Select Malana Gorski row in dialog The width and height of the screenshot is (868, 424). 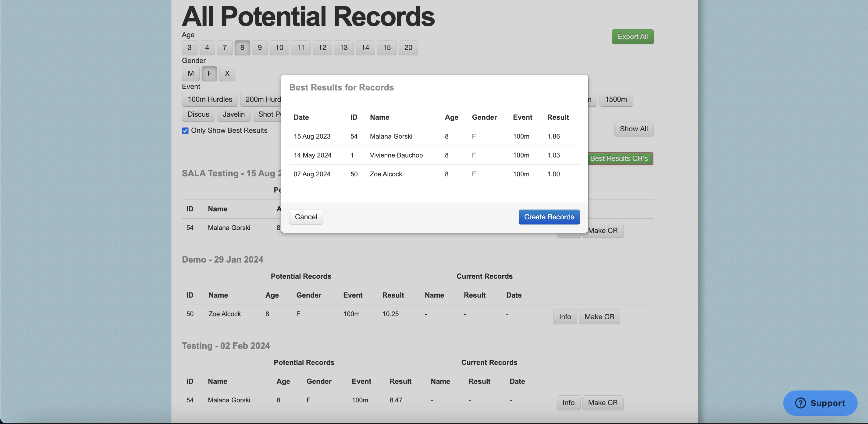[x=434, y=136]
